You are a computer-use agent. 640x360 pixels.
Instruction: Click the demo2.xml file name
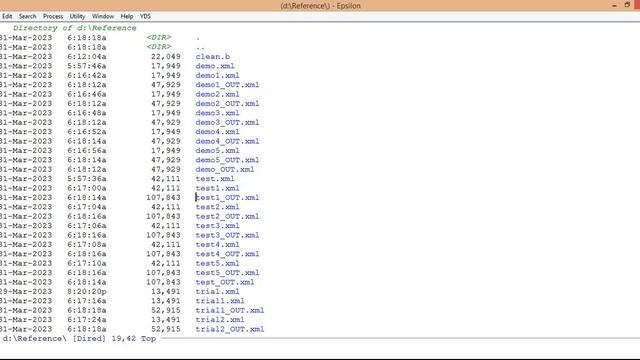tap(218, 94)
